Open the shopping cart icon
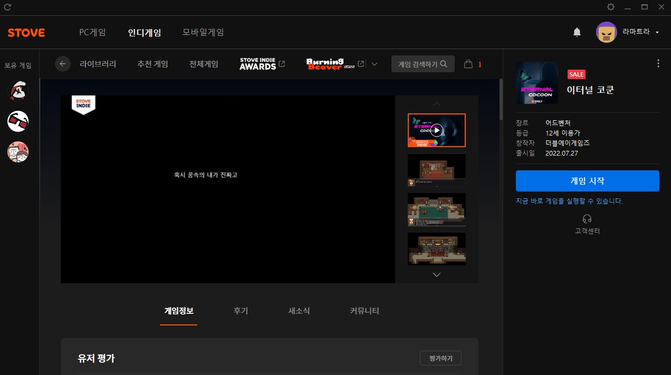Viewport: 671px width, 375px height. [468, 64]
